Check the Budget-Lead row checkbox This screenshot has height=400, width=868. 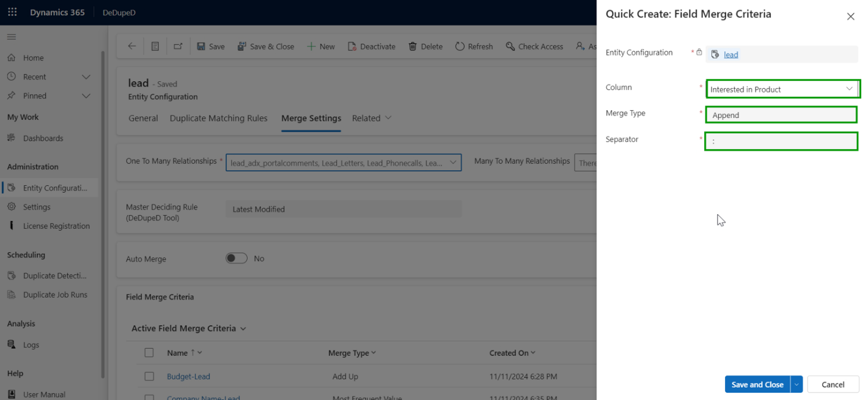[149, 377]
